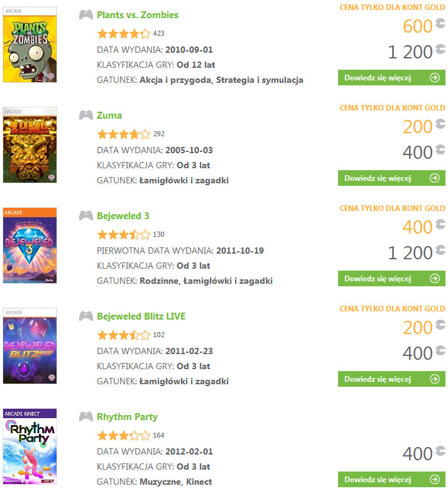
Task: Click the gamepad icon beside Plants vs. Zombies
Action: coord(86,15)
